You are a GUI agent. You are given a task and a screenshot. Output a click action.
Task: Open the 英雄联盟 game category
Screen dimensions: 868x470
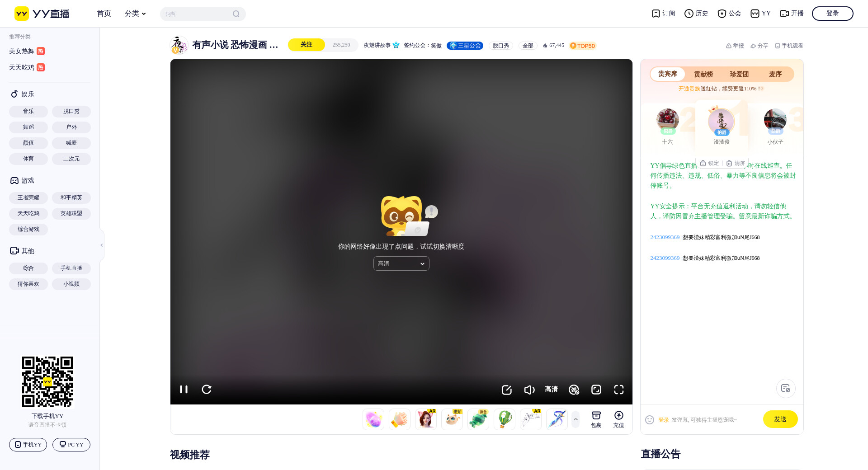coord(71,213)
